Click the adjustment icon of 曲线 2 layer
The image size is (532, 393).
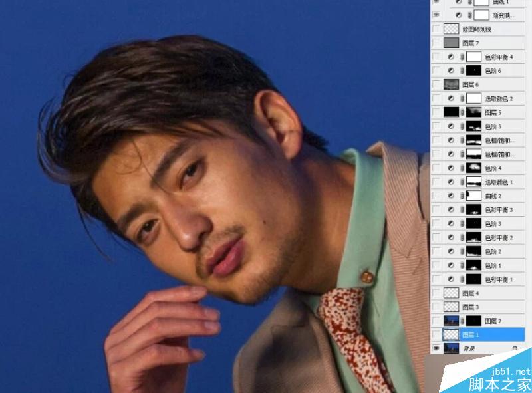click(x=451, y=196)
